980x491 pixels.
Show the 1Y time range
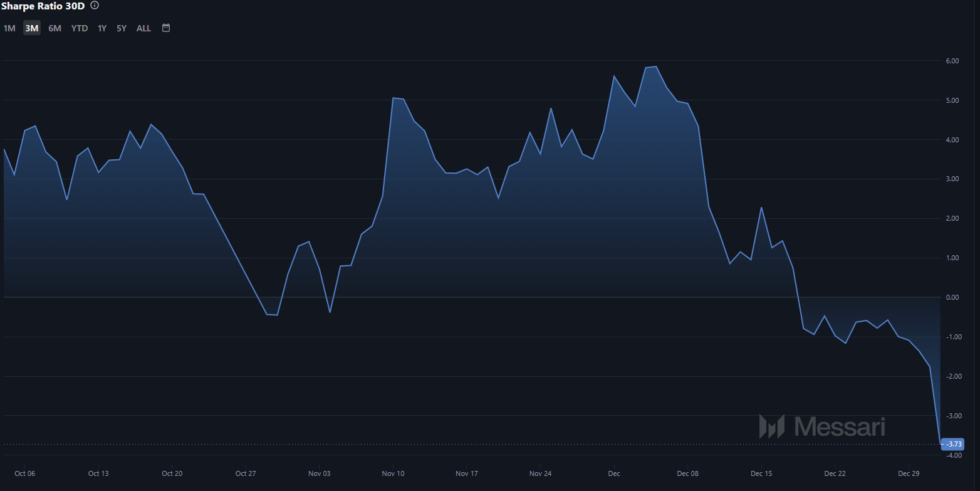(x=102, y=28)
